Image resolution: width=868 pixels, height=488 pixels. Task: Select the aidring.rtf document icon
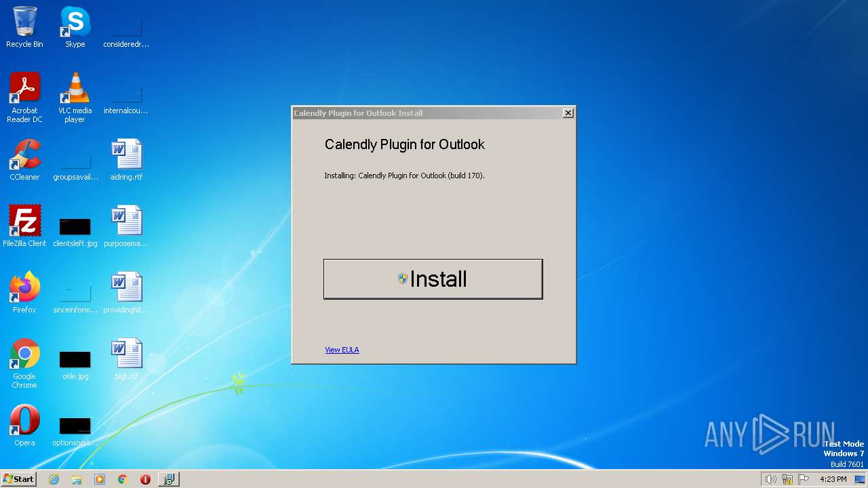126,160
